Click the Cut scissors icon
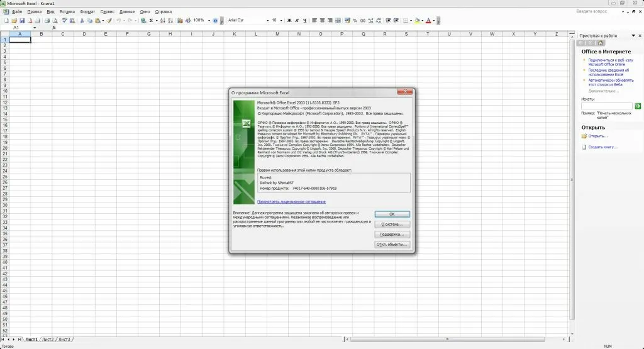Screen dimensions: 644x349 (81, 20)
